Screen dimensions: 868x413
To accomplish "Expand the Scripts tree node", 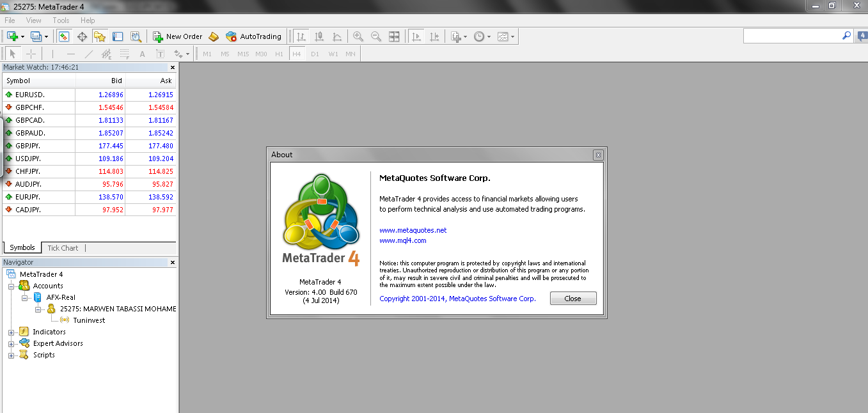I will (11, 355).
